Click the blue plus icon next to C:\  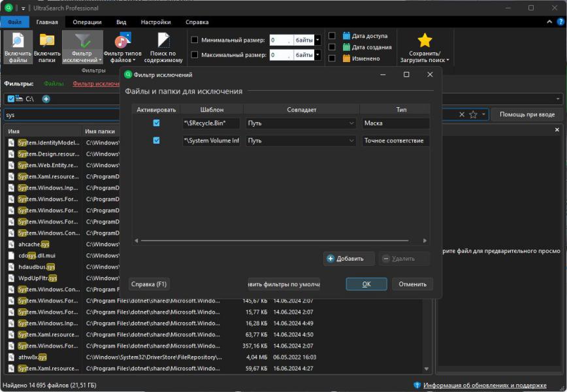(46, 99)
